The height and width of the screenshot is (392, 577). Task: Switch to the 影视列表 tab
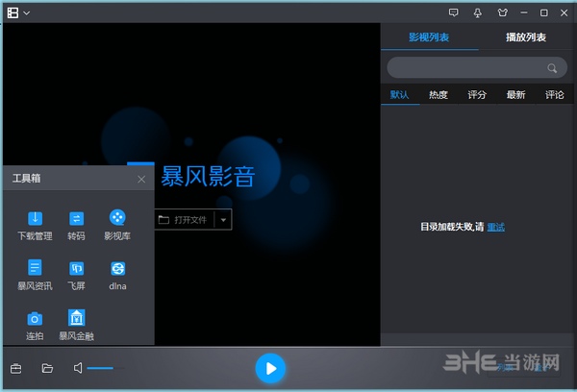pos(429,37)
